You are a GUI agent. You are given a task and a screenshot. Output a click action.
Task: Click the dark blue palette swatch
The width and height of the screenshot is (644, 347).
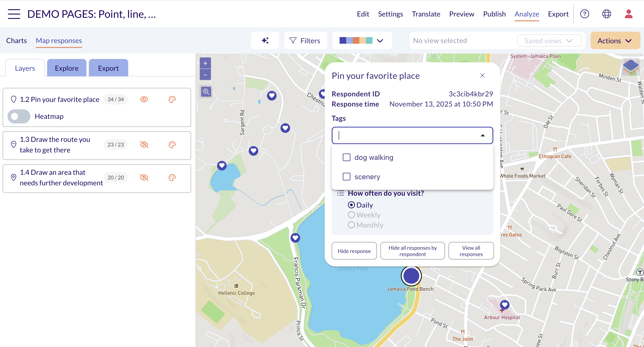tap(343, 40)
